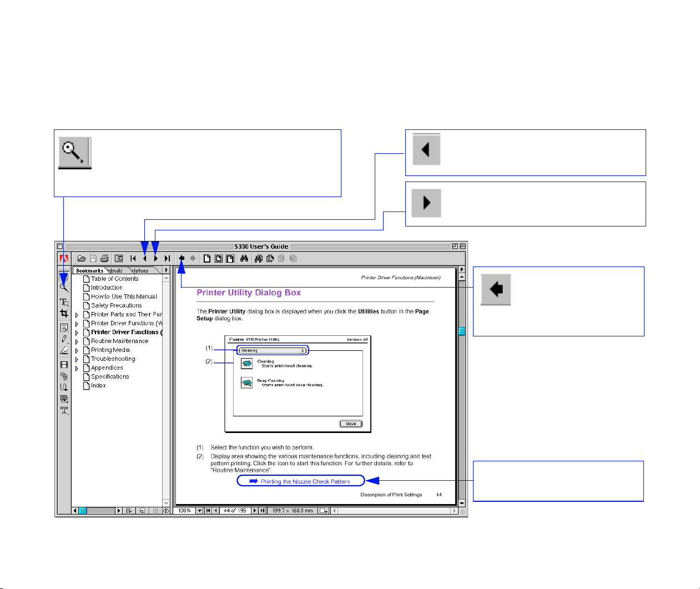This screenshot has width=700, height=589.
Task: Expand the Printing Media bookmark
Action: 77,350
